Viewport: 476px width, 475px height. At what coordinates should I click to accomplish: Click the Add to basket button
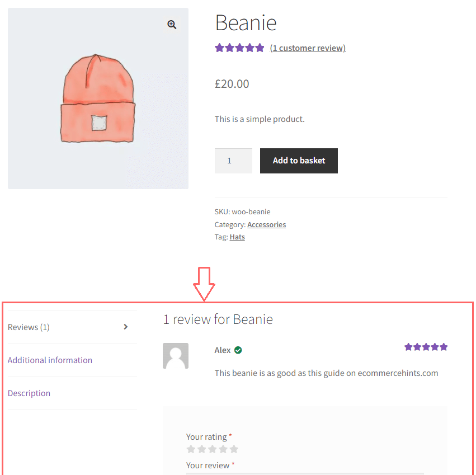click(299, 161)
